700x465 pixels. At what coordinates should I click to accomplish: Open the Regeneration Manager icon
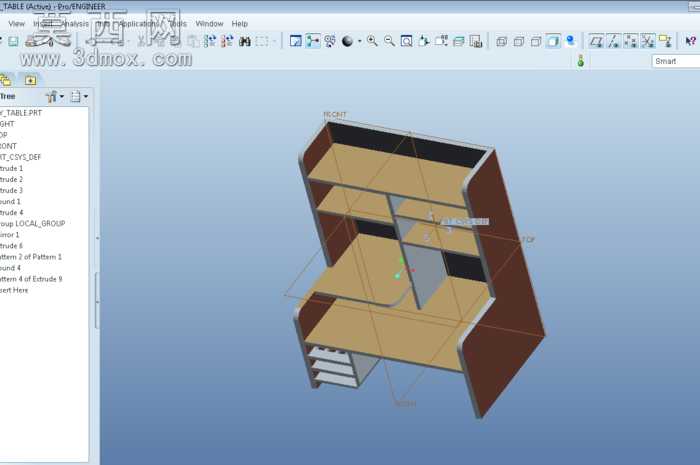pos(227,41)
